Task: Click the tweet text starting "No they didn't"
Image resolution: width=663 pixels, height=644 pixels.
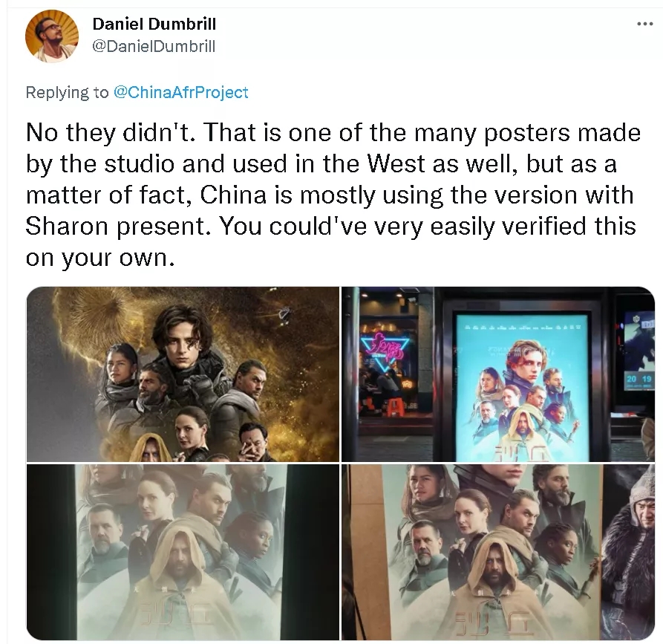Action: (333, 195)
